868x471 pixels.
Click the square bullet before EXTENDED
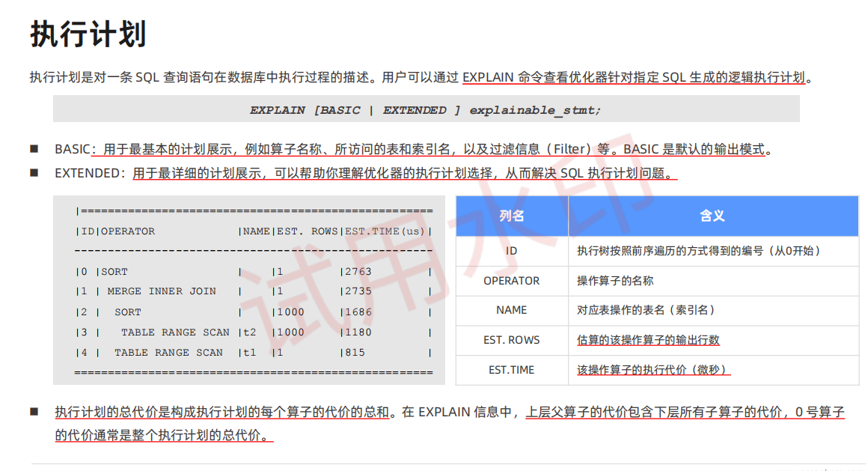tap(34, 173)
